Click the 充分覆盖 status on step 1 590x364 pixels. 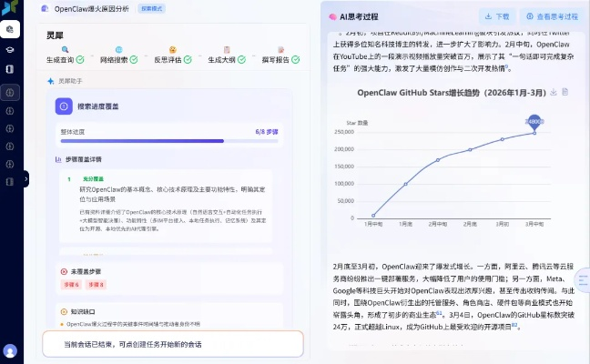click(x=93, y=179)
